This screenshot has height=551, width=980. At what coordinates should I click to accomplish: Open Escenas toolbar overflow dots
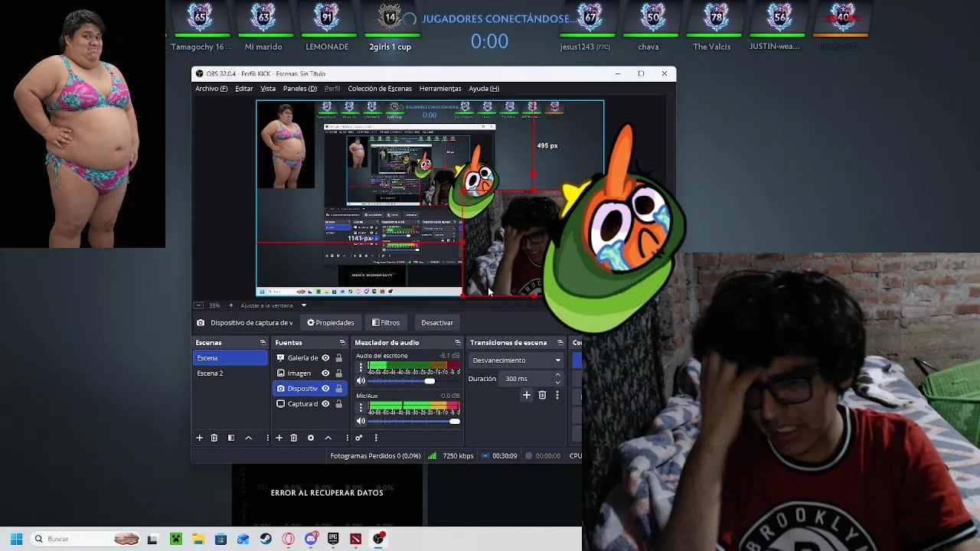[x=267, y=438]
